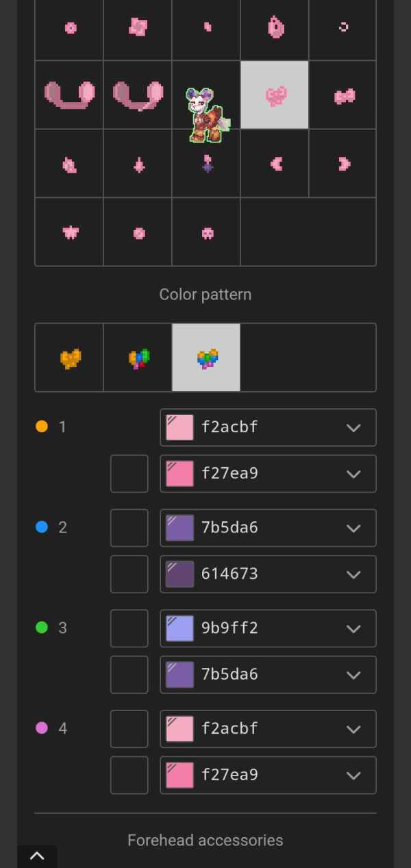The height and width of the screenshot is (868, 411).
Task: Open the 9b9ff2 color dropdown chevron
Action: click(353, 628)
